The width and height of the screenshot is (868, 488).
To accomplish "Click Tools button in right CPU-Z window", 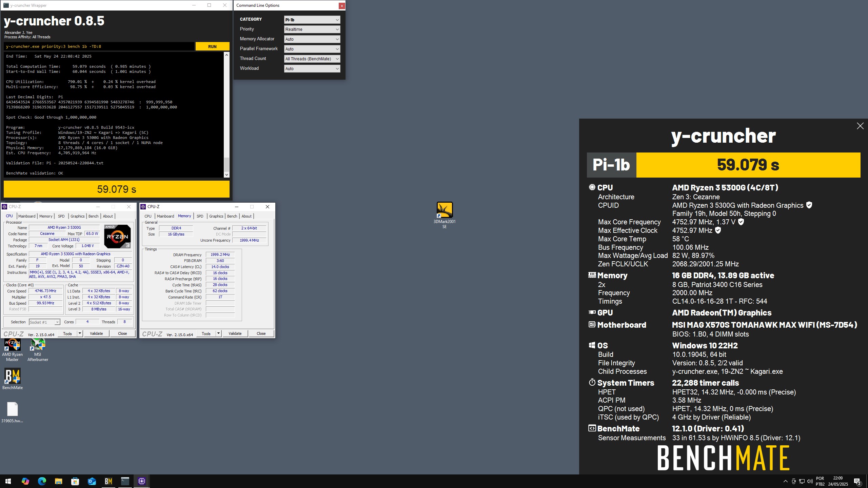I will (x=206, y=333).
